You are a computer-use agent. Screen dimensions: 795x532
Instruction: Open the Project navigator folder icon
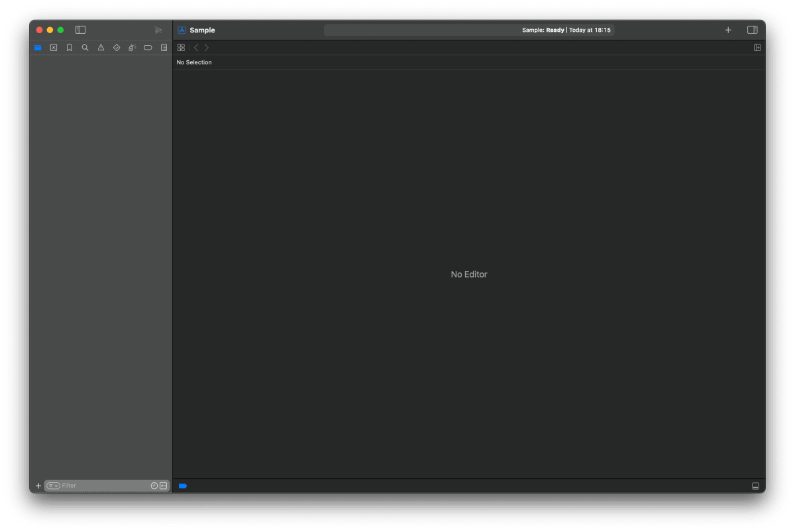pos(38,48)
